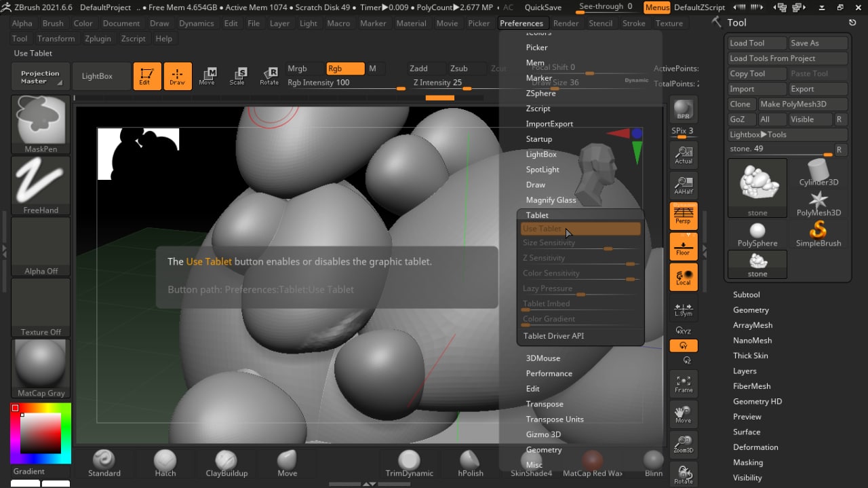
Task: Toggle Local transformations button
Action: pyautogui.click(x=684, y=277)
